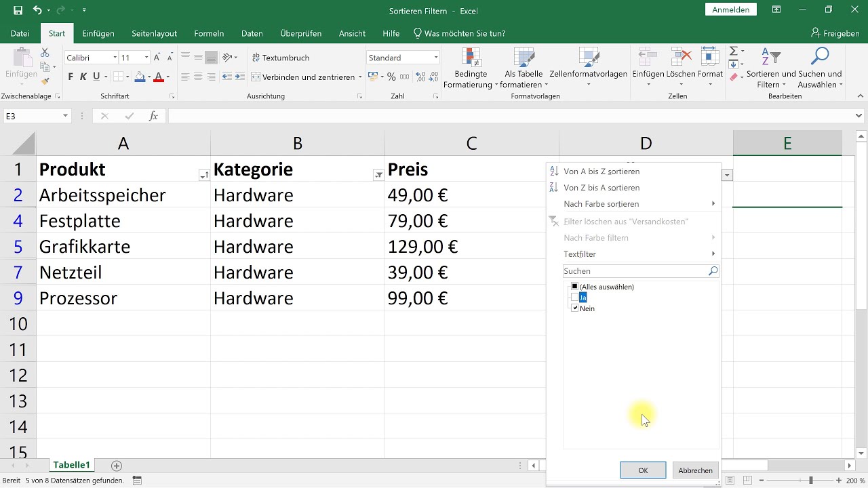
Task: Click the Anmelden button
Action: tap(731, 9)
